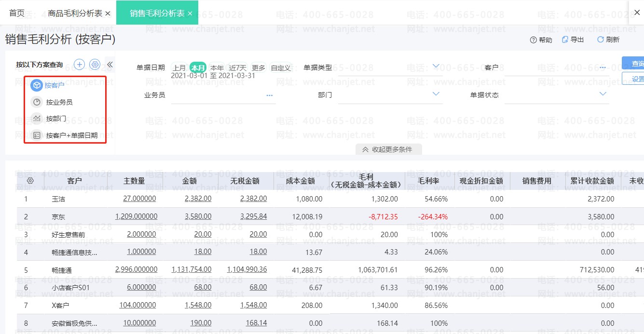This screenshot has width=644, height=334.
Task: Collapse the query scheme panel with the double-arrow icon
Action: click(110, 65)
